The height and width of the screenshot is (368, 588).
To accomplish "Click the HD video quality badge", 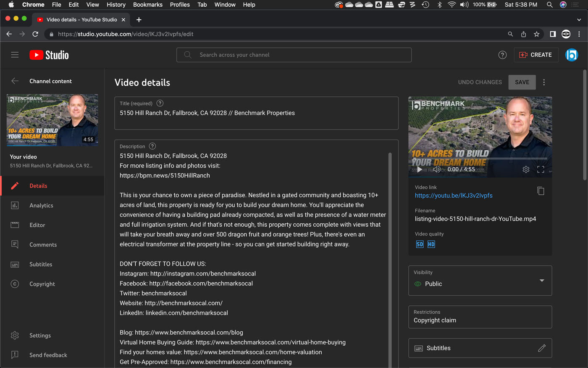I will coord(431,244).
